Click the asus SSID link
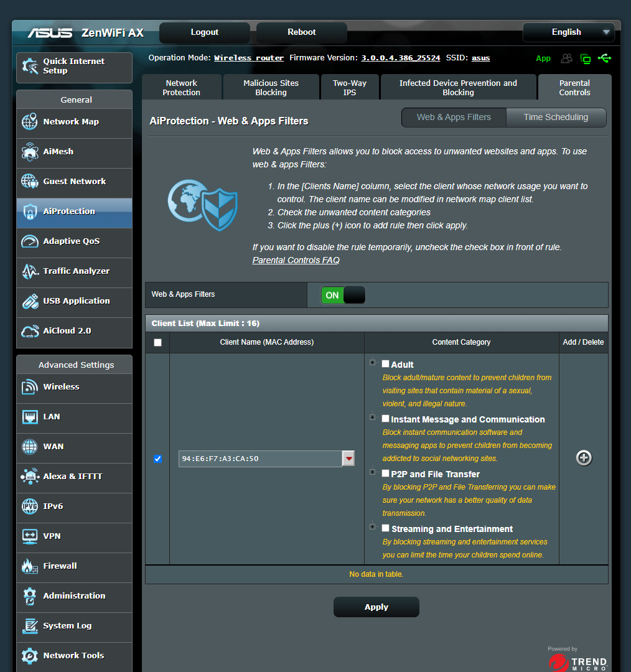 click(480, 58)
